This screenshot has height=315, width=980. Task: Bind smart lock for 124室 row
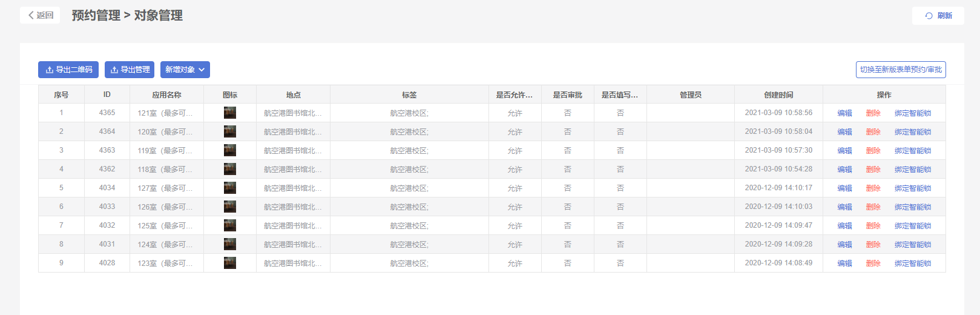click(913, 245)
